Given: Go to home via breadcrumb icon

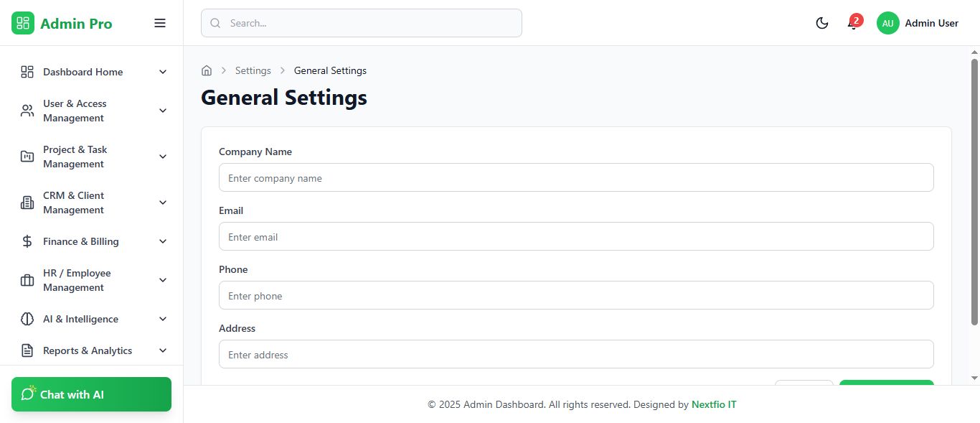Looking at the screenshot, I should click(x=207, y=70).
